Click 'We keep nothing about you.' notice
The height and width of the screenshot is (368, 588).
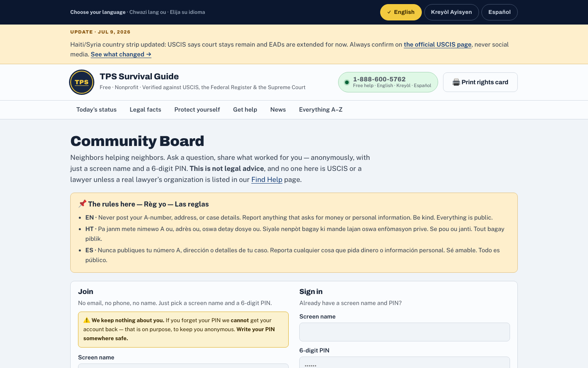click(x=183, y=330)
